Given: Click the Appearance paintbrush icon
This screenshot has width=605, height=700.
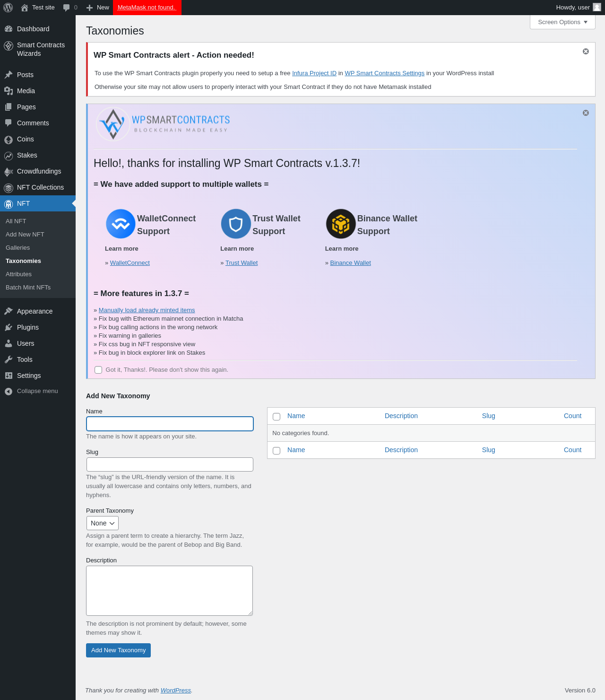Looking at the screenshot, I should click(9, 311).
